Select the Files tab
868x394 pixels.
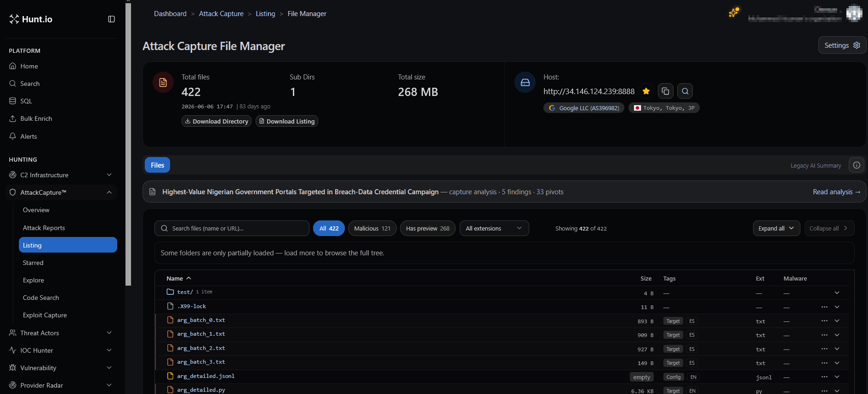[x=157, y=165]
